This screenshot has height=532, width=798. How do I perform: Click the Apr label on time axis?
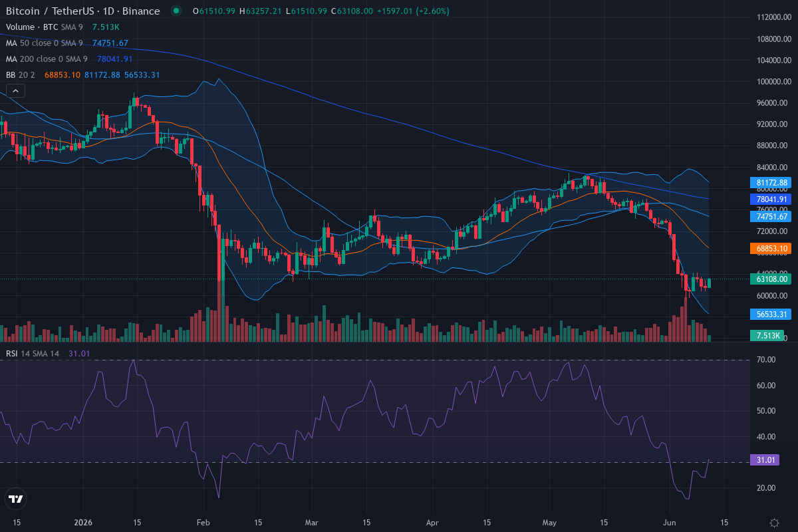click(433, 523)
